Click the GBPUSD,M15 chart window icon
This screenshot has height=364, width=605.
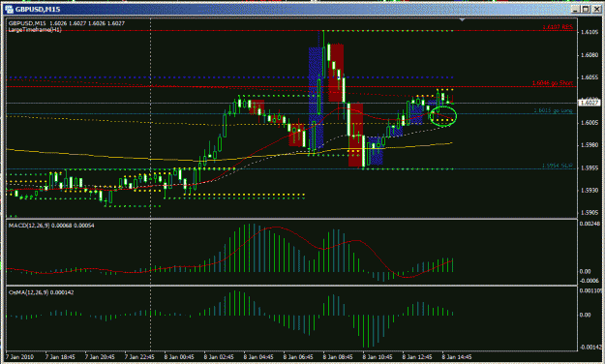click(9, 10)
